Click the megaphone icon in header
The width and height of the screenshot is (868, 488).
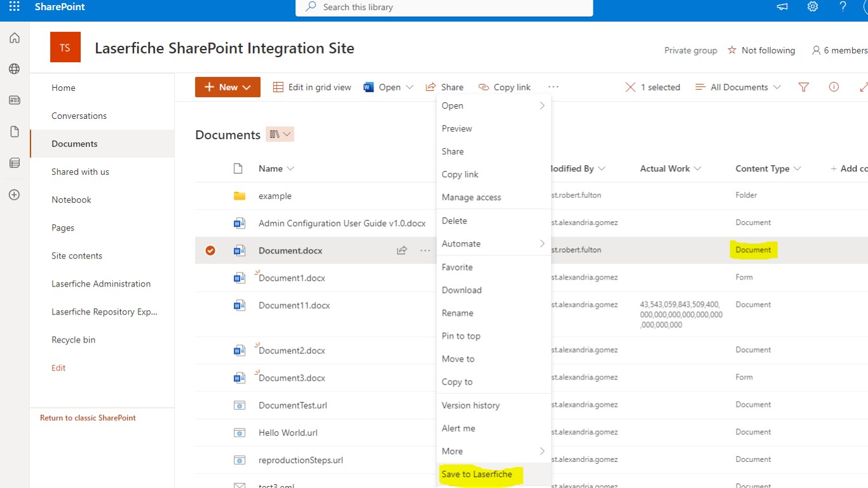tap(782, 7)
